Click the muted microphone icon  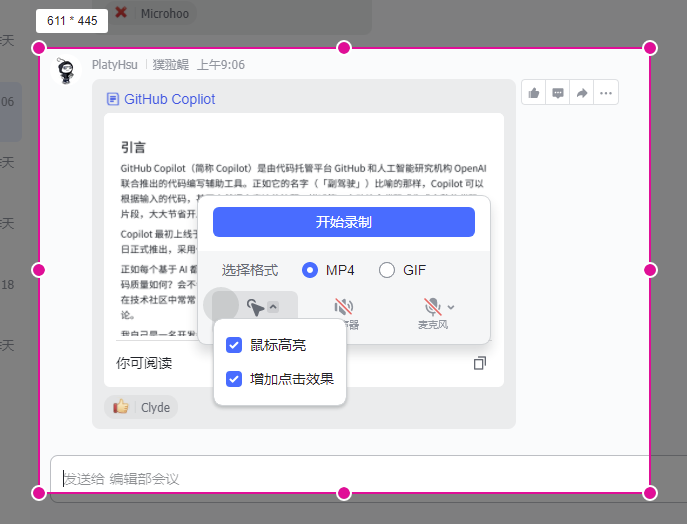click(432, 307)
